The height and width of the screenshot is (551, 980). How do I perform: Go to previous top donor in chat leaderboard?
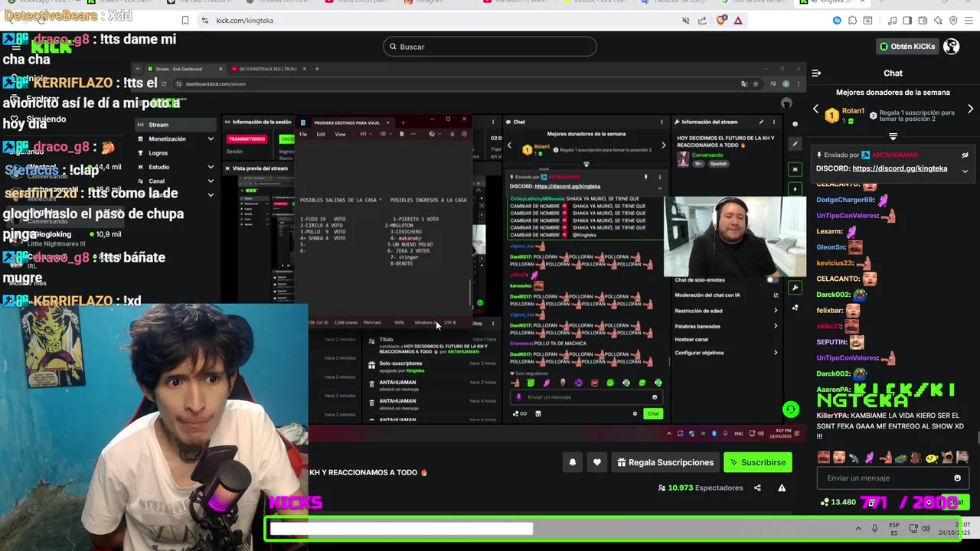[815, 109]
